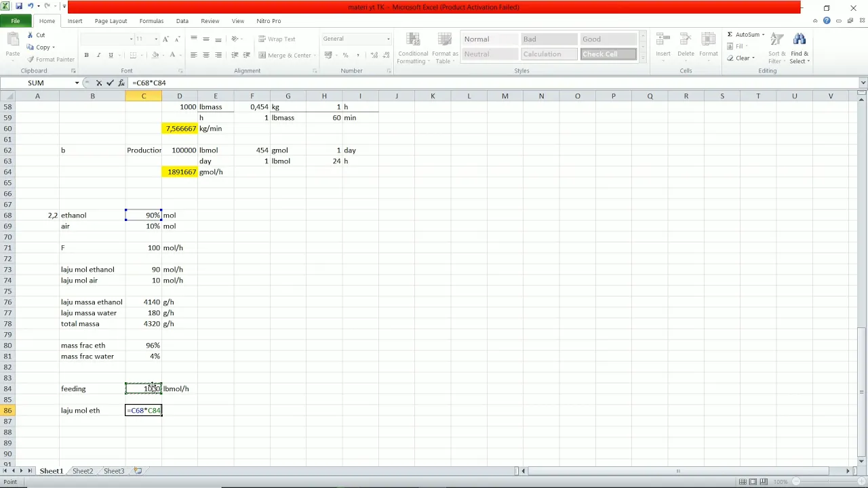This screenshot has width=868, height=488.
Task: Open the Font Name dropdown
Action: click(x=131, y=39)
